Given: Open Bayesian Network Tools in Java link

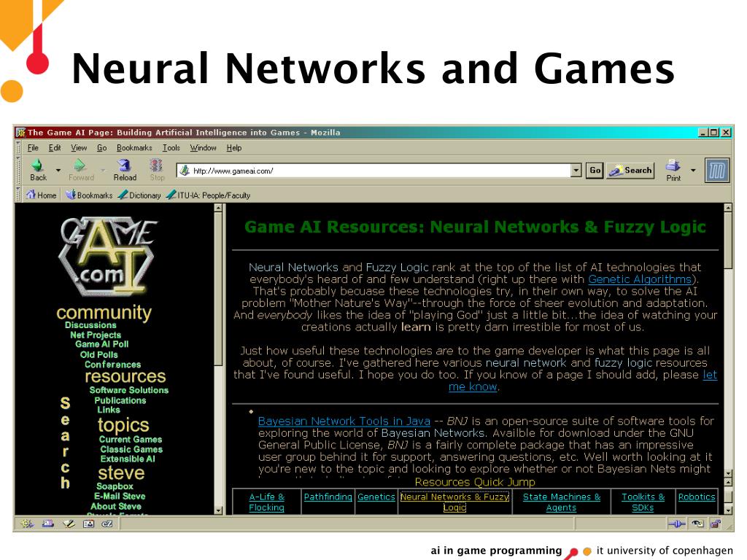Looking at the screenshot, I should click(344, 421).
